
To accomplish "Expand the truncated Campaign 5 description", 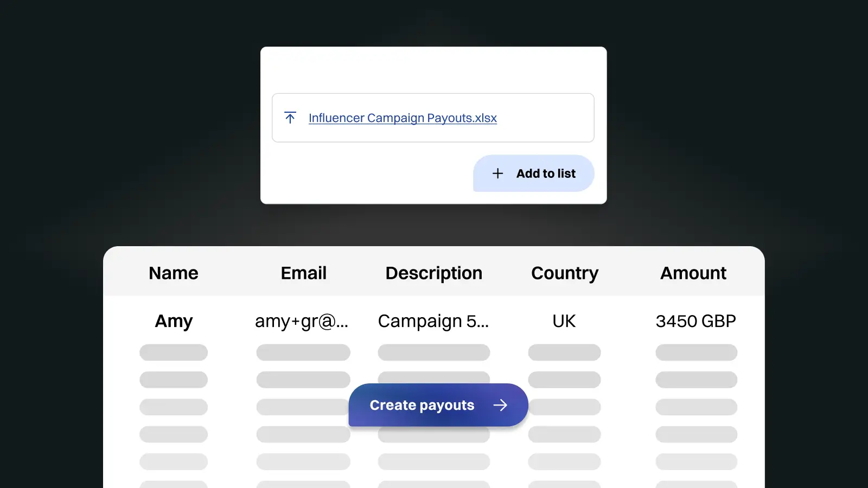I will tap(433, 321).
